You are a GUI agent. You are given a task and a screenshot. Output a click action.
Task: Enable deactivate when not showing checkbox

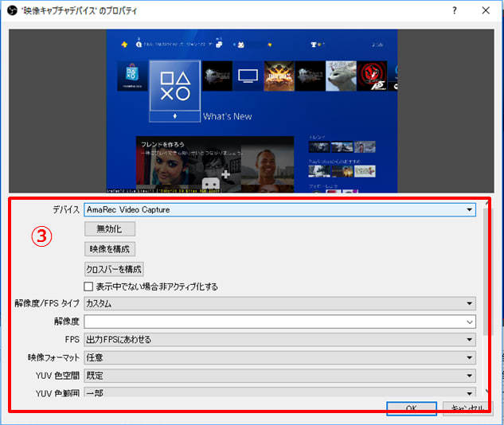[89, 287]
